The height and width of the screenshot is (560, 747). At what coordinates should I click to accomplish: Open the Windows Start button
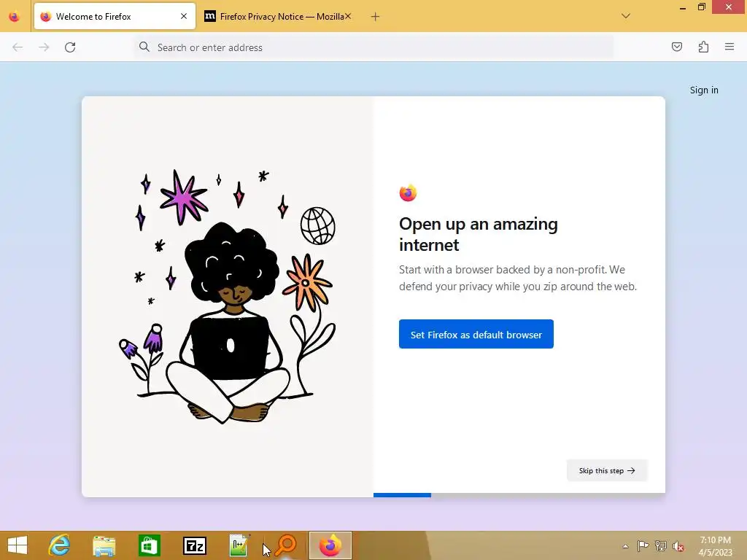tap(18, 545)
